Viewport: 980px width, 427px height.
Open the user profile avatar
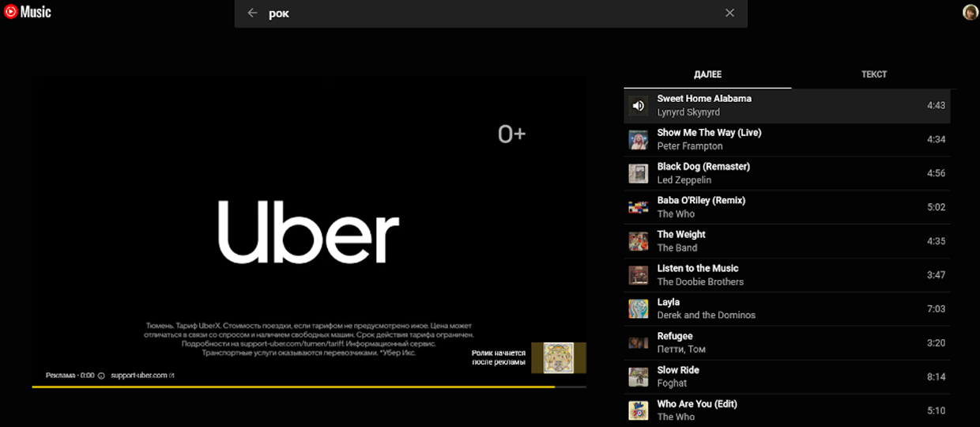(x=970, y=12)
